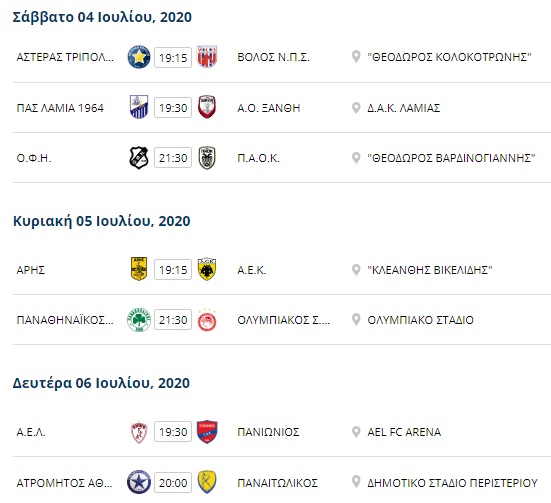The image size is (551, 503).
Task: Click the Asteras Tripolis star crest
Action: 139,57
